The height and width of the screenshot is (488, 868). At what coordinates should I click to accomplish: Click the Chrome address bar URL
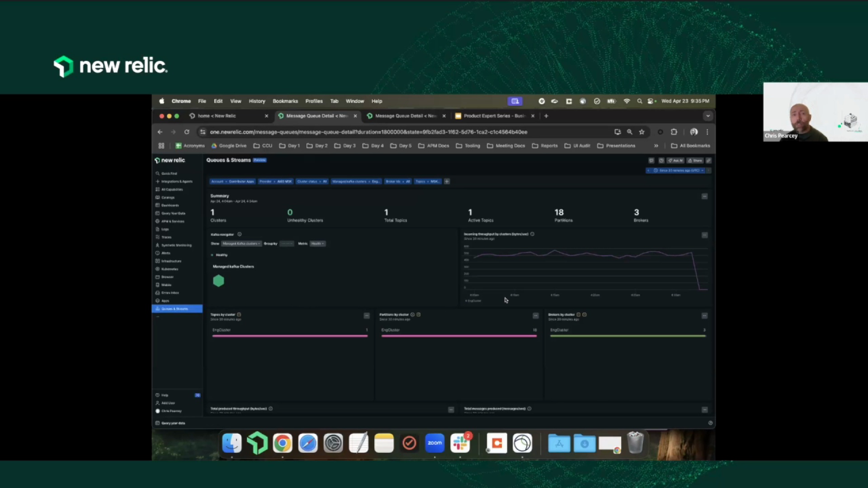coord(368,132)
